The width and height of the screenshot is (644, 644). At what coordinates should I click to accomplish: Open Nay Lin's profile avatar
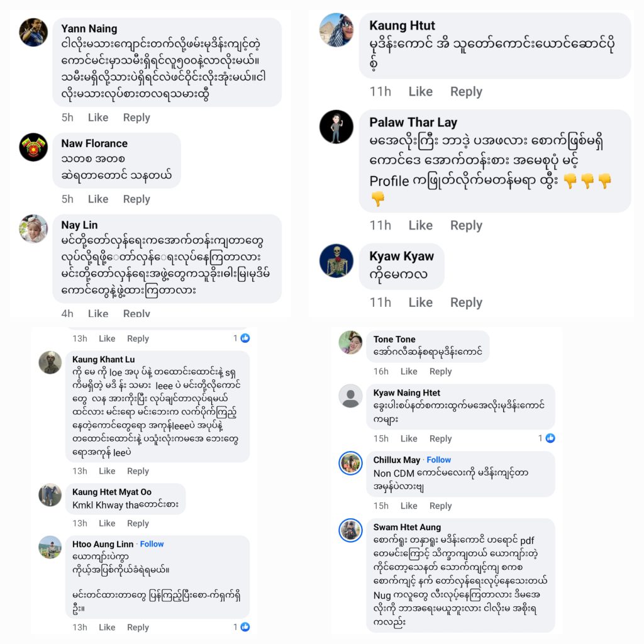(x=33, y=229)
